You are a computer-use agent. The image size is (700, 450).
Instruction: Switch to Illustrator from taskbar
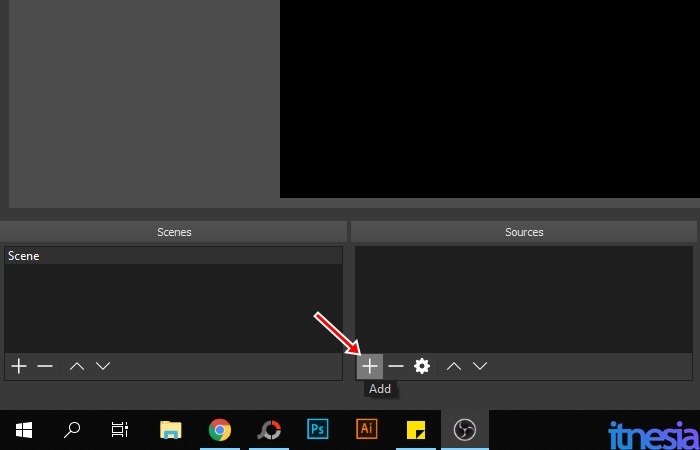coord(367,430)
